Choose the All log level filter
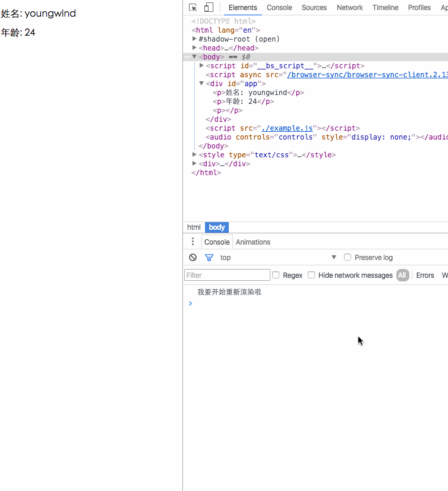Image resolution: width=448 pixels, height=491 pixels. coord(402,275)
